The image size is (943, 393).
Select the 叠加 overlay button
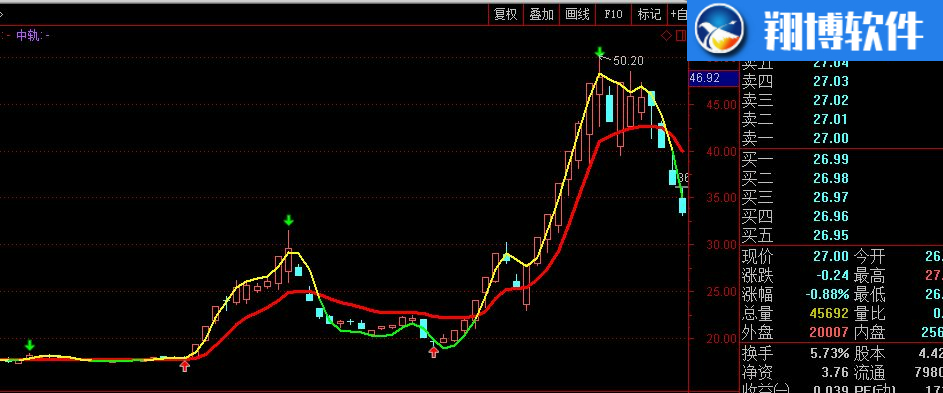541,14
